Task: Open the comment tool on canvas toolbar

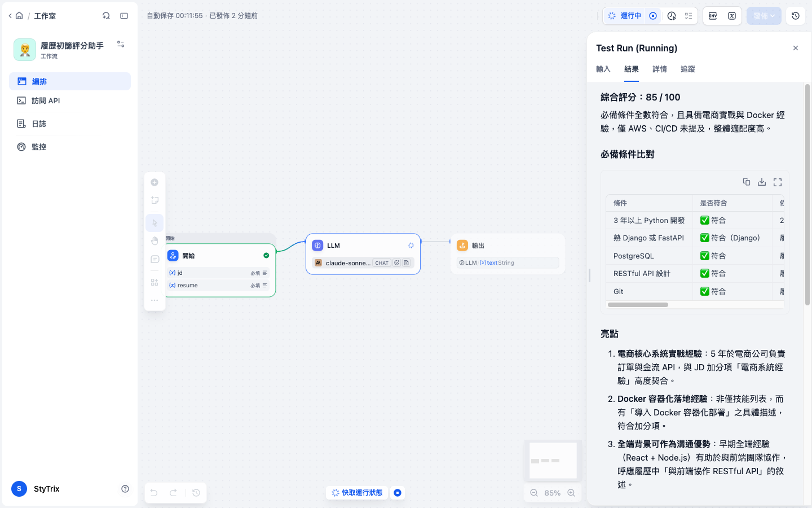Action: (x=155, y=259)
